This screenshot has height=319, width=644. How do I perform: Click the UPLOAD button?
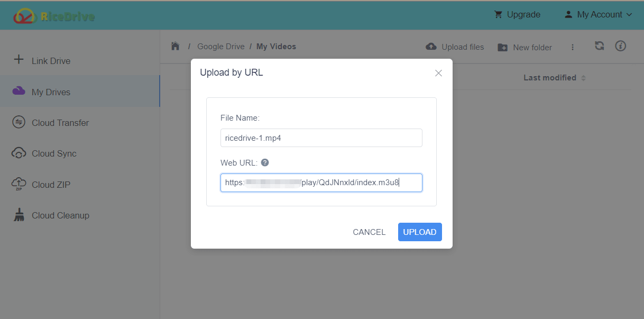point(420,232)
